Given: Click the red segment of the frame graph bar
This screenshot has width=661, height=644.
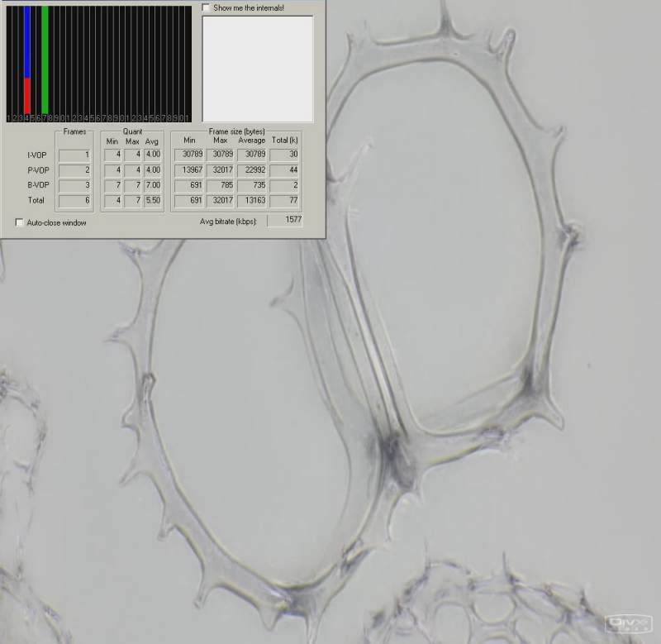Looking at the screenshot, I should tap(27, 96).
